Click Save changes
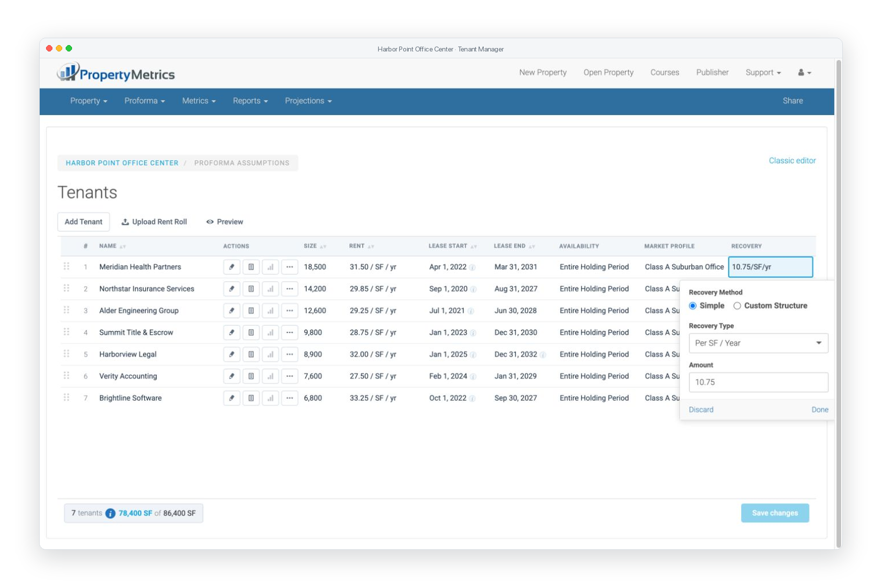This screenshot has width=882, height=588. [775, 513]
